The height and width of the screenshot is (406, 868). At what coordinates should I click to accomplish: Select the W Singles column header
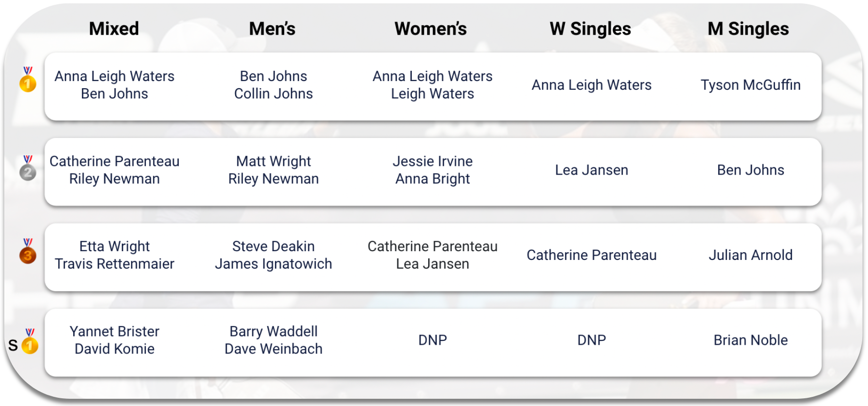pyautogui.click(x=591, y=29)
